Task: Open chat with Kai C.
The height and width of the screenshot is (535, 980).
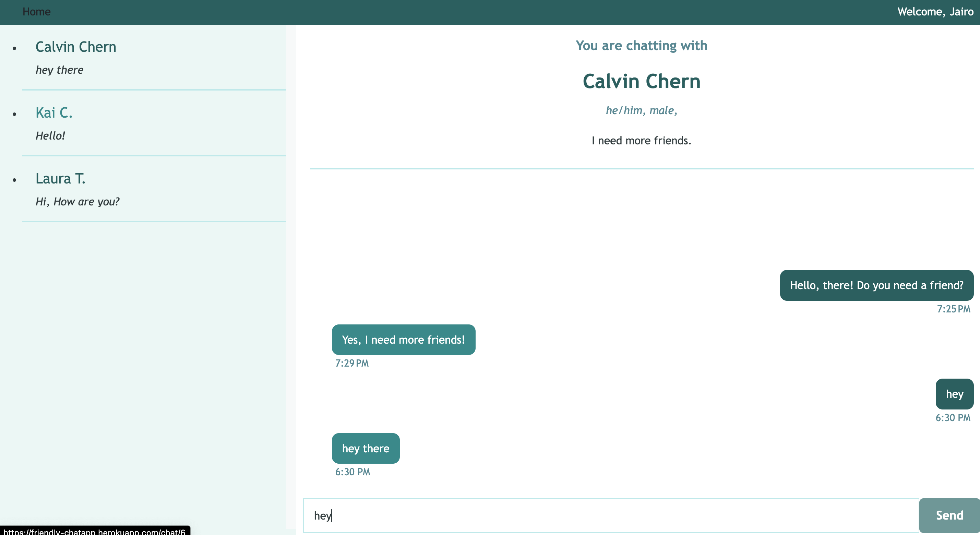Action: (x=53, y=112)
